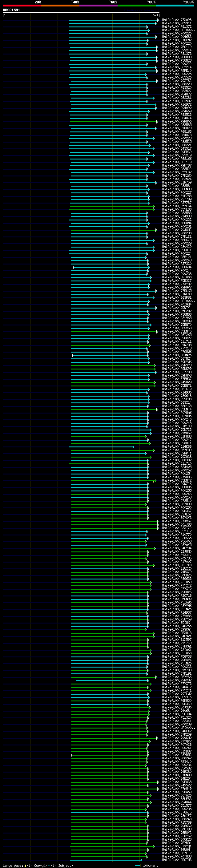Select the red 20% identity color bar
This screenshot has height=868, width=197.
[x=22, y=6]
